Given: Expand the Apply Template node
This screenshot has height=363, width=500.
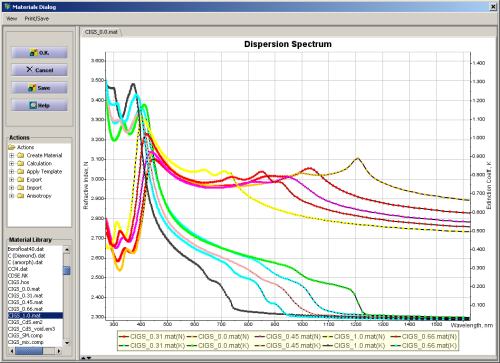Looking at the screenshot, I should [12, 172].
